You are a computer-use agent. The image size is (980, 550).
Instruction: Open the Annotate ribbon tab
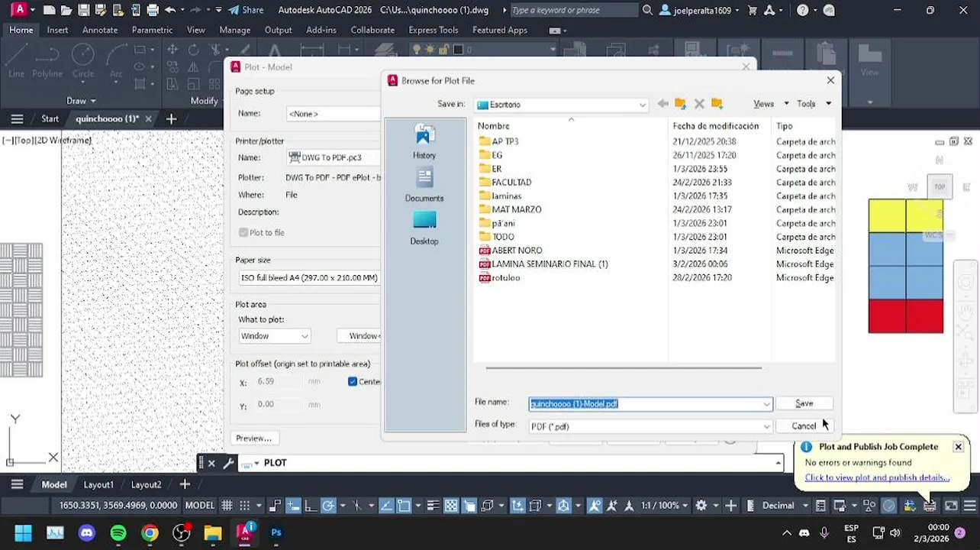pyautogui.click(x=100, y=30)
